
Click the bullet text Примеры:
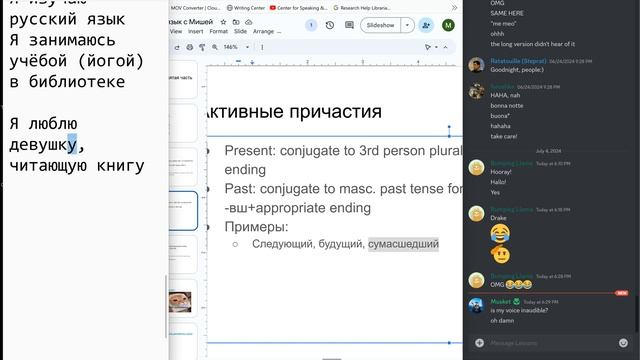(256, 227)
